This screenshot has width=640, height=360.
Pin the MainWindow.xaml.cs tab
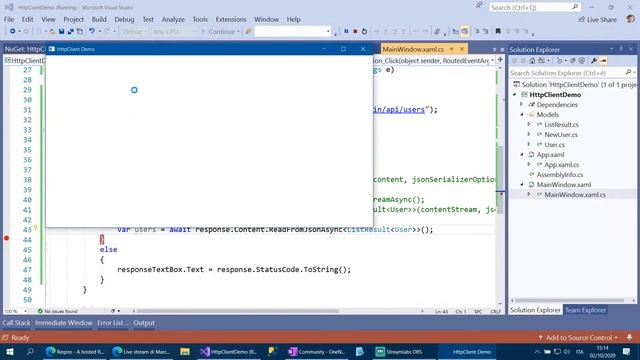coord(452,49)
